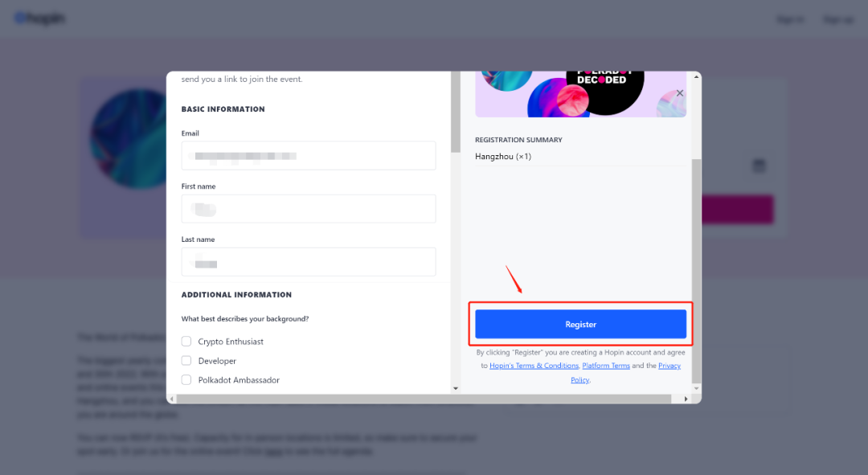Check the Crypto Enthusiast checkbox

click(x=186, y=341)
